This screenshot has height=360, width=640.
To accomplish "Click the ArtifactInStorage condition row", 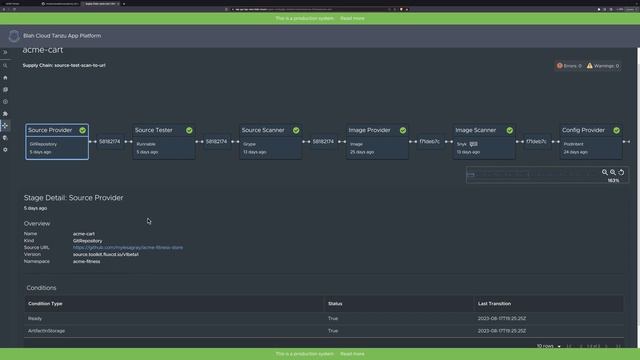I will [324, 331].
